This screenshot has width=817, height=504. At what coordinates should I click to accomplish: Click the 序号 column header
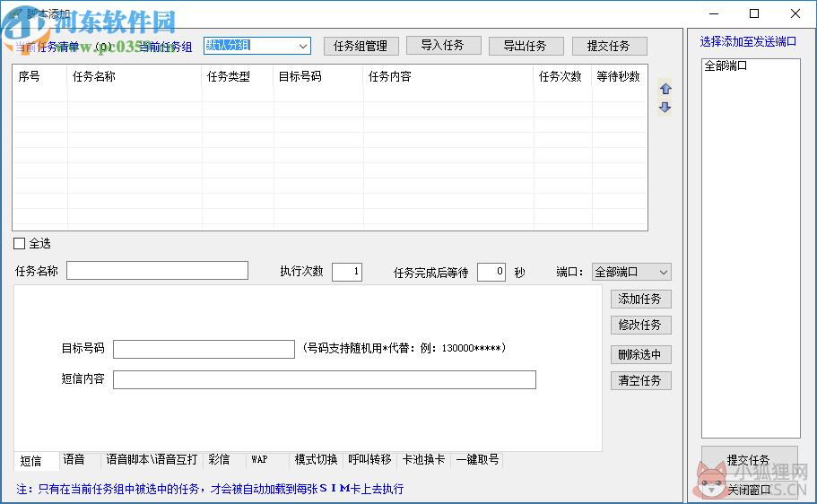point(40,76)
